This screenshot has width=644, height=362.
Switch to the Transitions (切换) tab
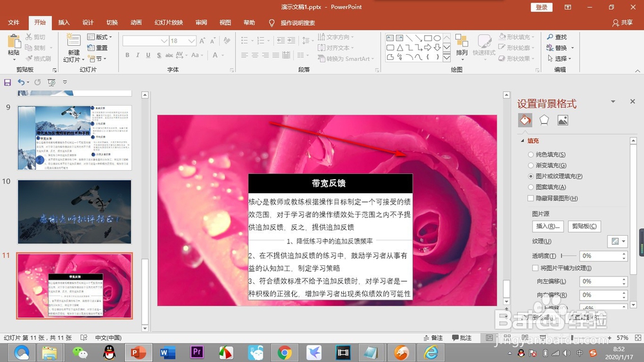tap(112, 23)
